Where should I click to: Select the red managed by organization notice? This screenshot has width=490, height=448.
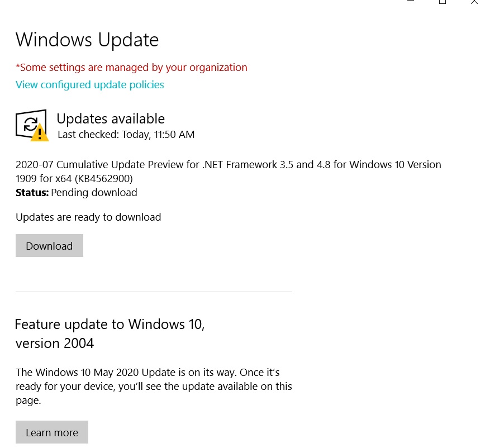coord(131,68)
